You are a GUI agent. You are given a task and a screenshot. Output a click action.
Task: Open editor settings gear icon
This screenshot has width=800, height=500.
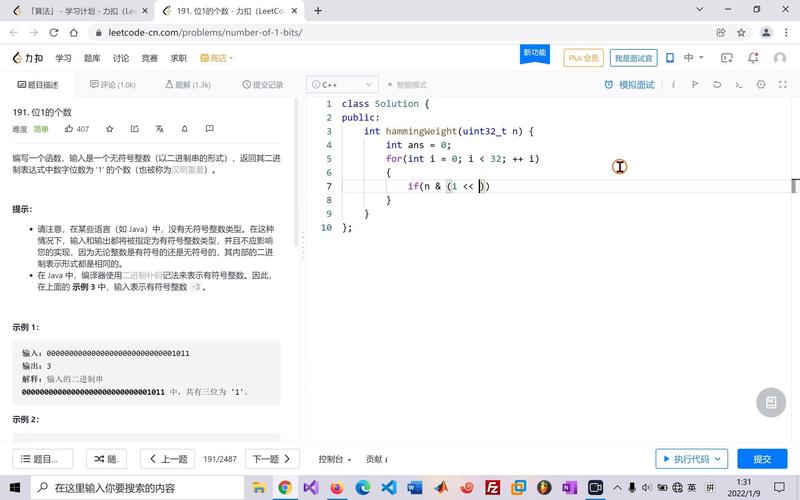tap(761, 85)
